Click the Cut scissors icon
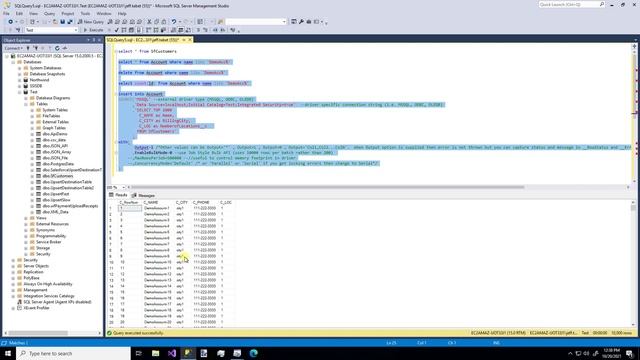Screen dimensions: 640x360 (149, 22)
